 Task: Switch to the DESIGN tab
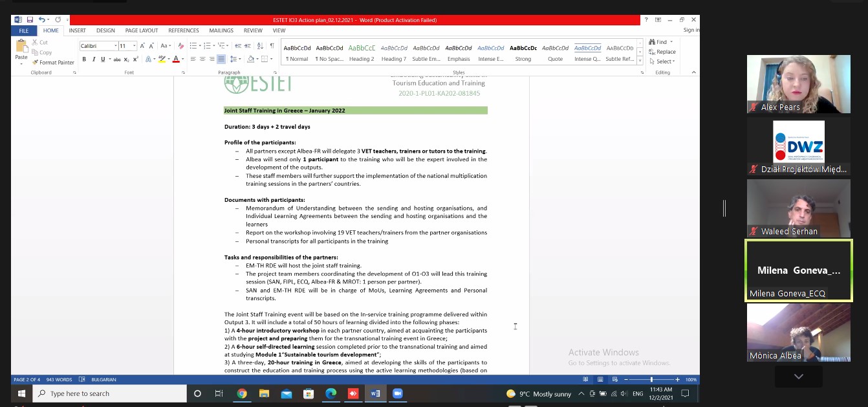tap(105, 30)
